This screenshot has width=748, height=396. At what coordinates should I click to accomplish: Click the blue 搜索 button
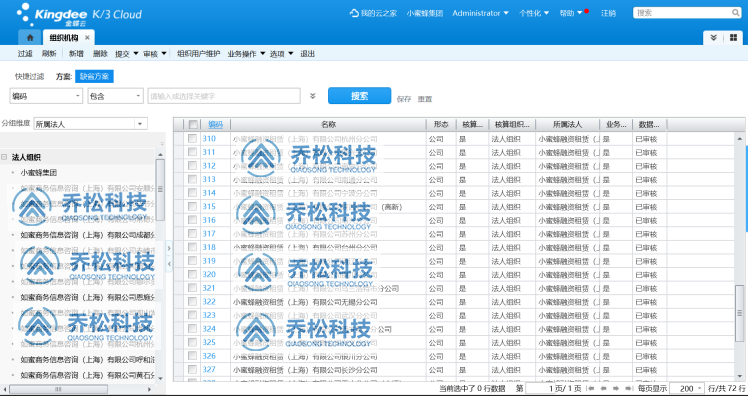click(x=359, y=96)
